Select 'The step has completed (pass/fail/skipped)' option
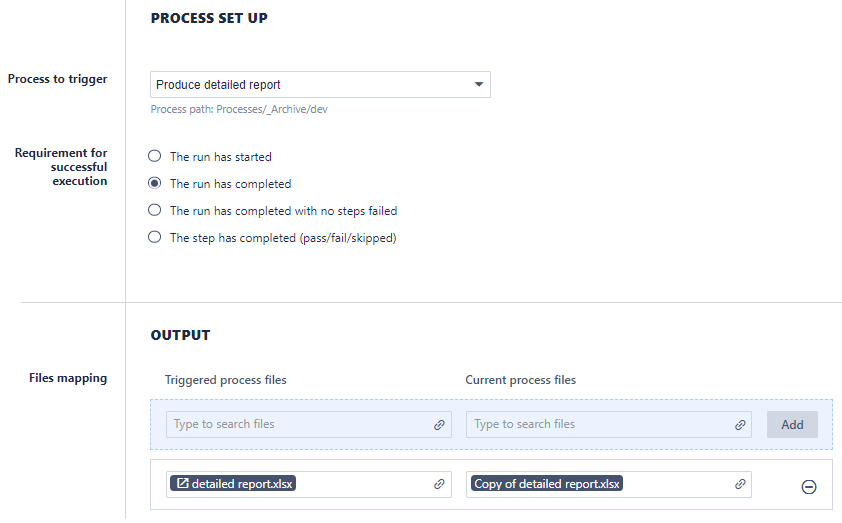Image resolution: width=842 pixels, height=523 pixels. point(154,238)
